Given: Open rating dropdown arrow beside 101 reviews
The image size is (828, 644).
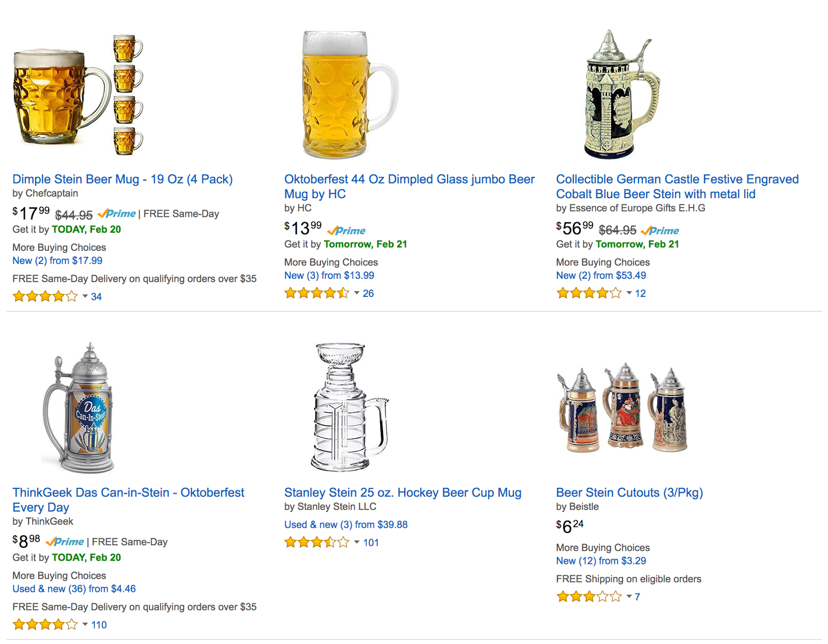Looking at the screenshot, I should (x=357, y=543).
